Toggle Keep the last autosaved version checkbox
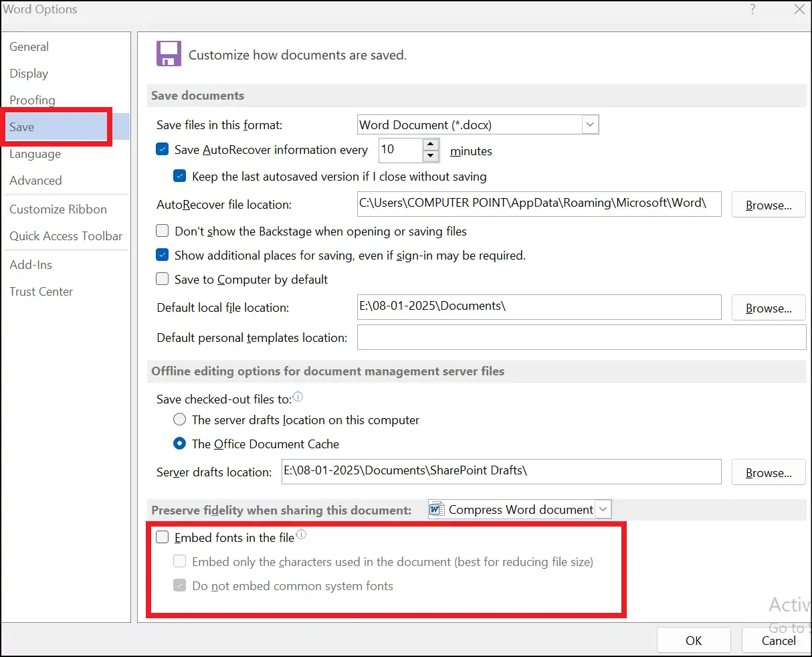 [180, 176]
